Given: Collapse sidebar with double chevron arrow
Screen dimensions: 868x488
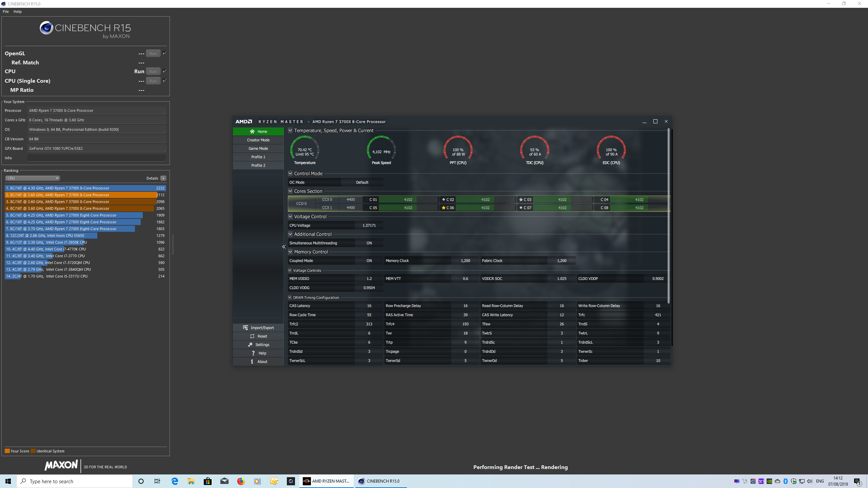Looking at the screenshot, I should tap(284, 247).
